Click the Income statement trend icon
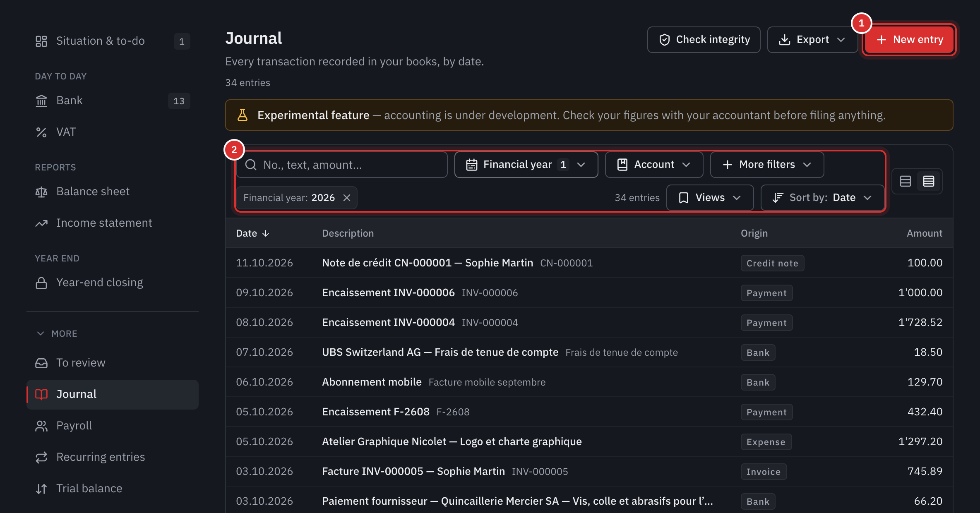The width and height of the screenshot is (980, 513). click(41, 223)
